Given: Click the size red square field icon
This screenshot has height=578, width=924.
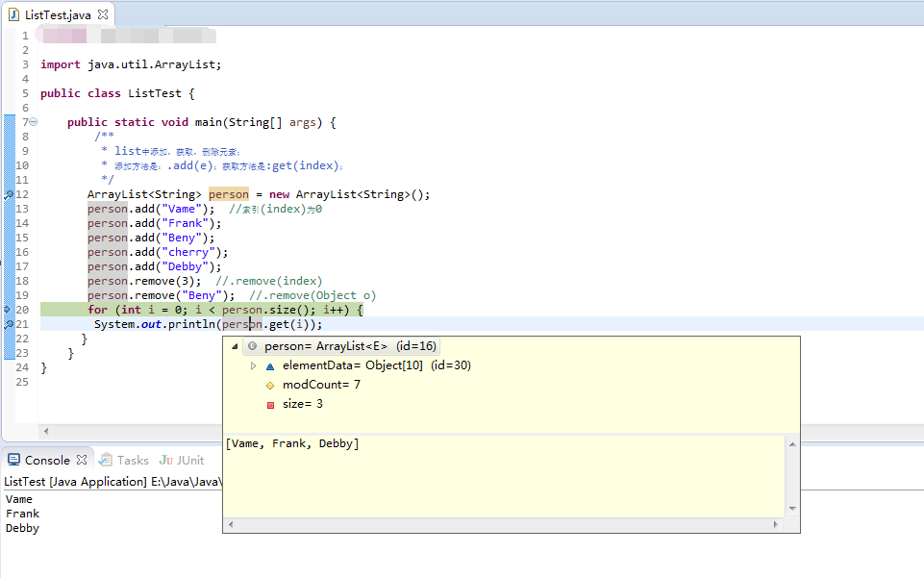Looking at the screenshot, I should click(x=270, y=405).
